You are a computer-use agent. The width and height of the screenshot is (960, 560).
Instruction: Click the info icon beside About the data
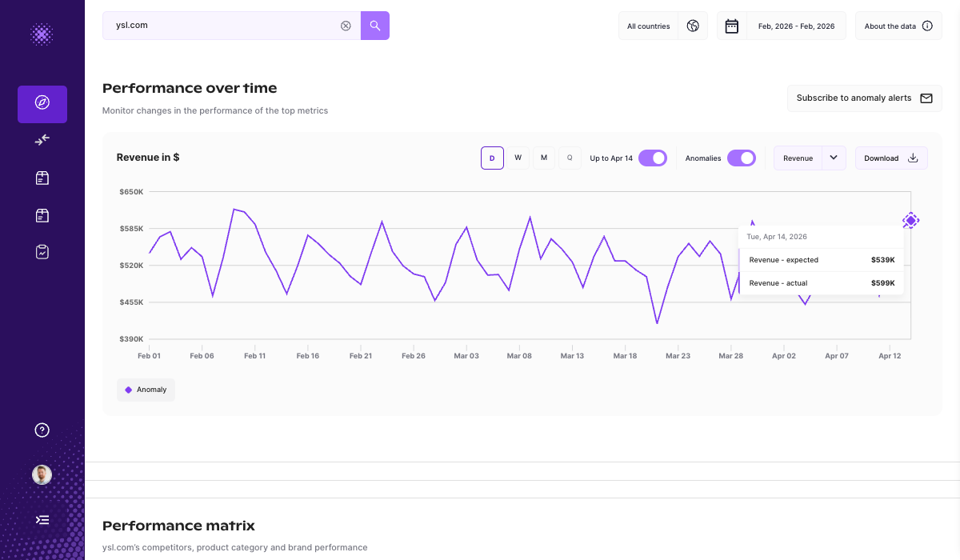(928, 25)
